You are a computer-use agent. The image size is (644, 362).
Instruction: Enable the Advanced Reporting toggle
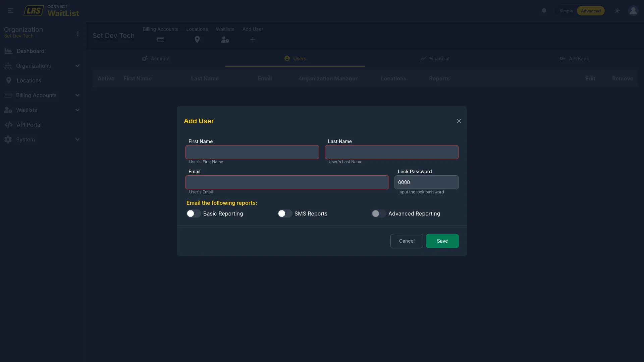[379, 214]
